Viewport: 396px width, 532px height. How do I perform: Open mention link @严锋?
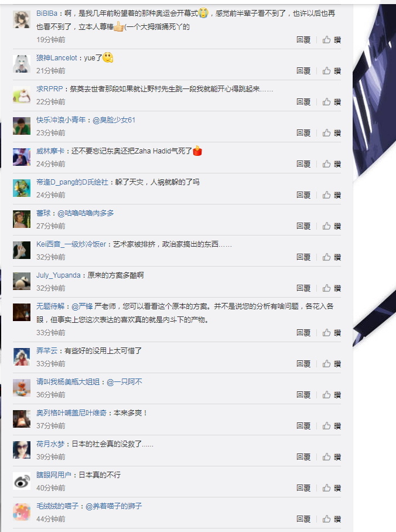pos(82,306)
